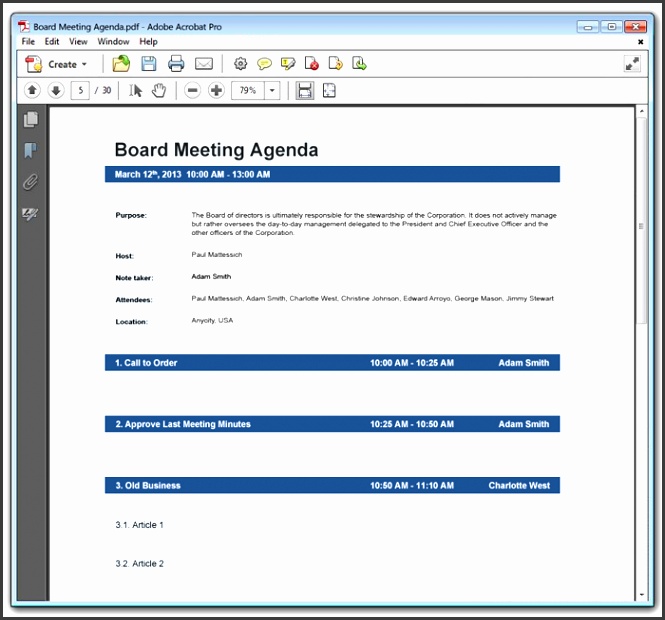Screen dimensions: 665x620
Task: Toggle fit one full page view
Action: coord(329,90)
